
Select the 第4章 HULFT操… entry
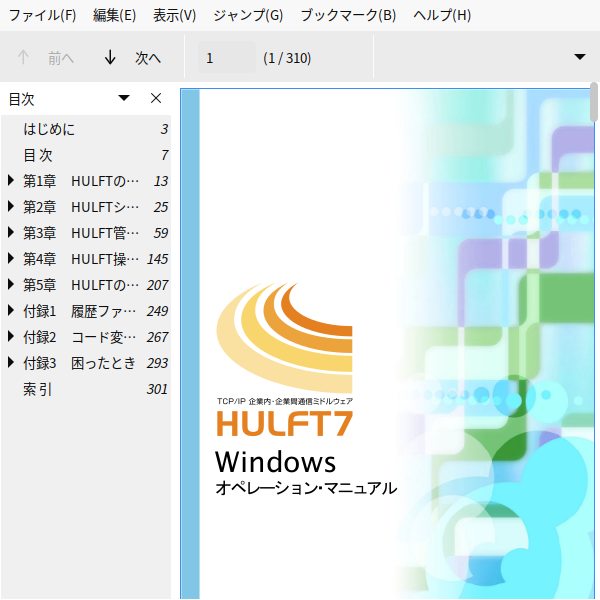point(86,259)
